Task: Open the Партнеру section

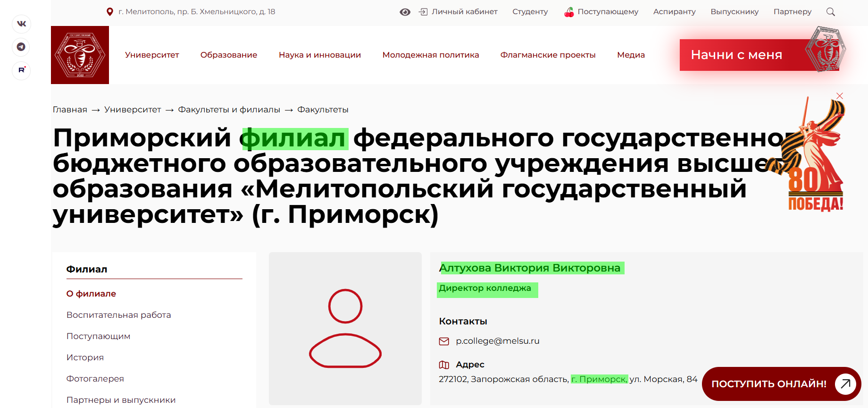Action: coord(793,12)
